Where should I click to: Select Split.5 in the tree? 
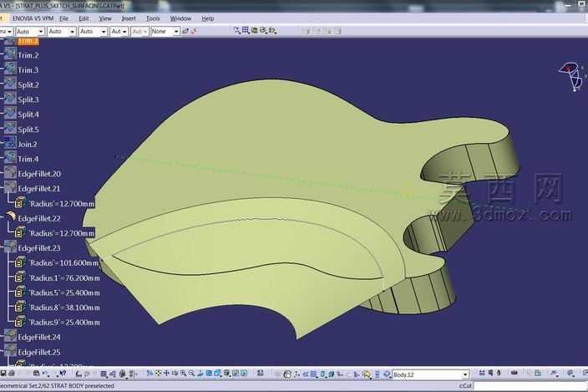(x=28, y=130)
